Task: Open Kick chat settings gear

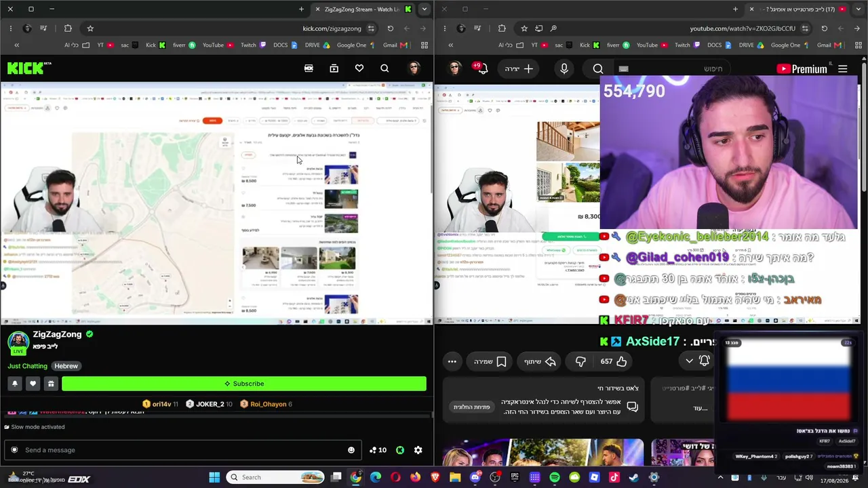Action: tap(418, 450)
